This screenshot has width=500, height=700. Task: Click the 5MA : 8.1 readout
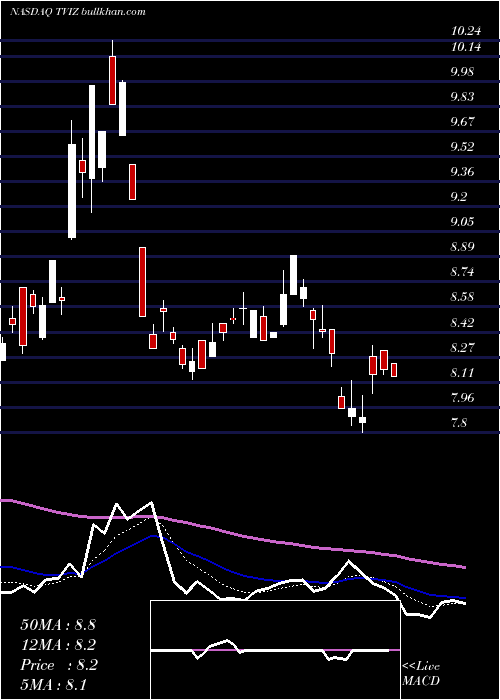(54, 685)
